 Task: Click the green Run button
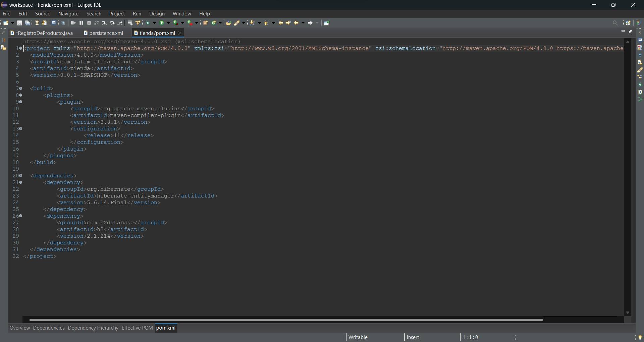click(x=162, y=23)
